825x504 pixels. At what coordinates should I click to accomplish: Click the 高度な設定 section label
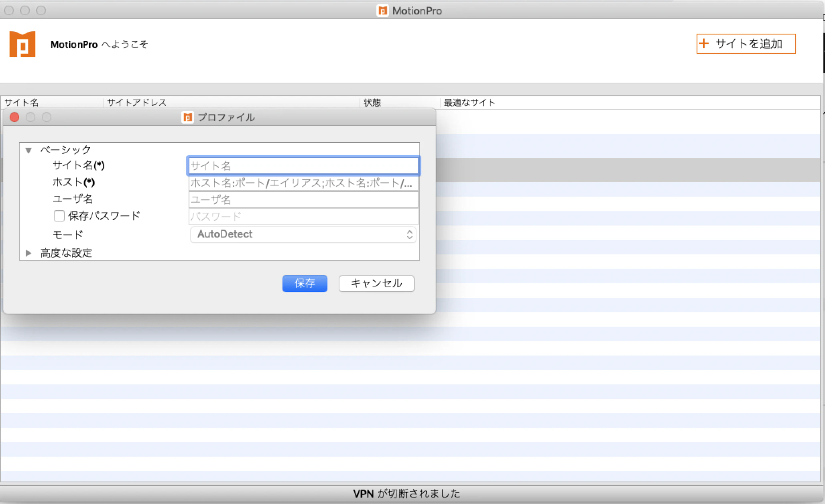click(66, 253)
